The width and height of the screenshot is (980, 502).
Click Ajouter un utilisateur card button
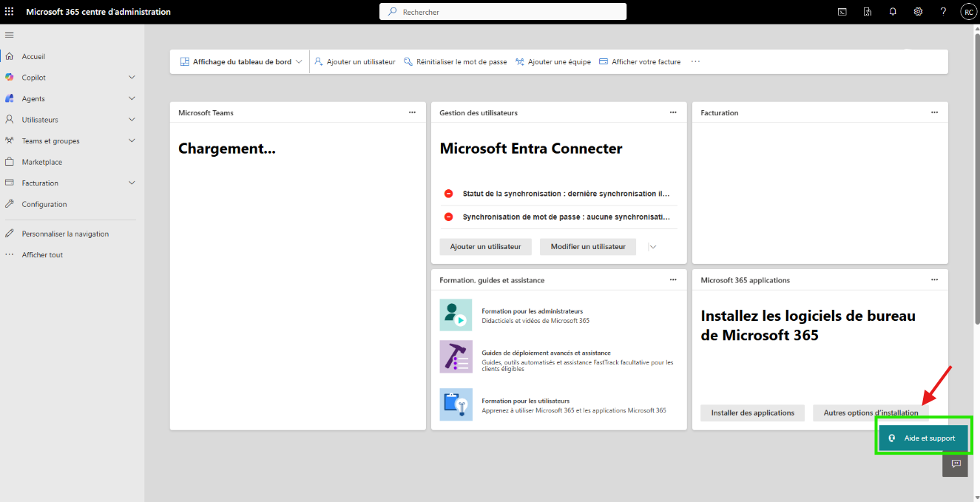tap(485, 247)
